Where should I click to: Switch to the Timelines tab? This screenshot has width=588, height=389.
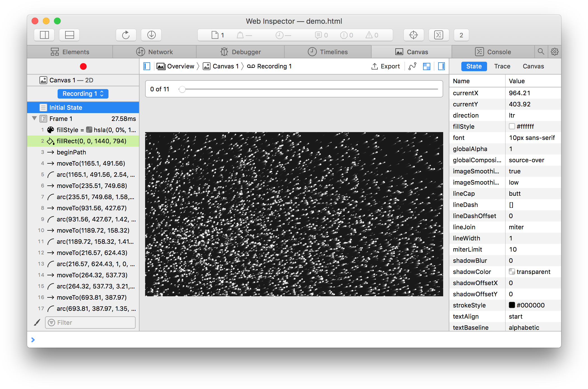pos(328,52)
